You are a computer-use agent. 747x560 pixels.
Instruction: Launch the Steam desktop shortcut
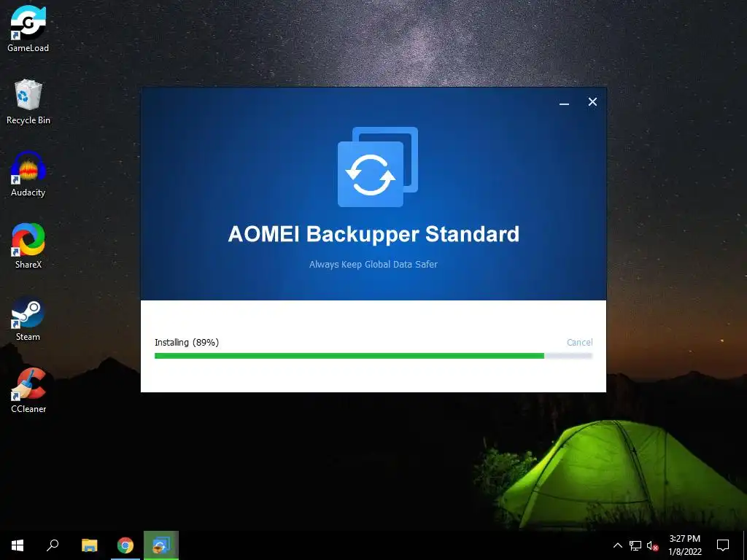(x=28, y=318)
